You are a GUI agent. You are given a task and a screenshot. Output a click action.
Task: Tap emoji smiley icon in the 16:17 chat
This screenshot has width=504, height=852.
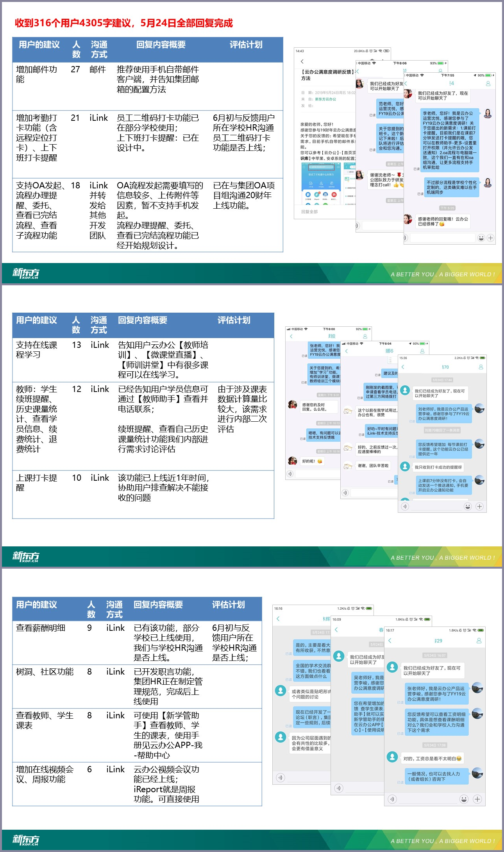tap(464, 799)
